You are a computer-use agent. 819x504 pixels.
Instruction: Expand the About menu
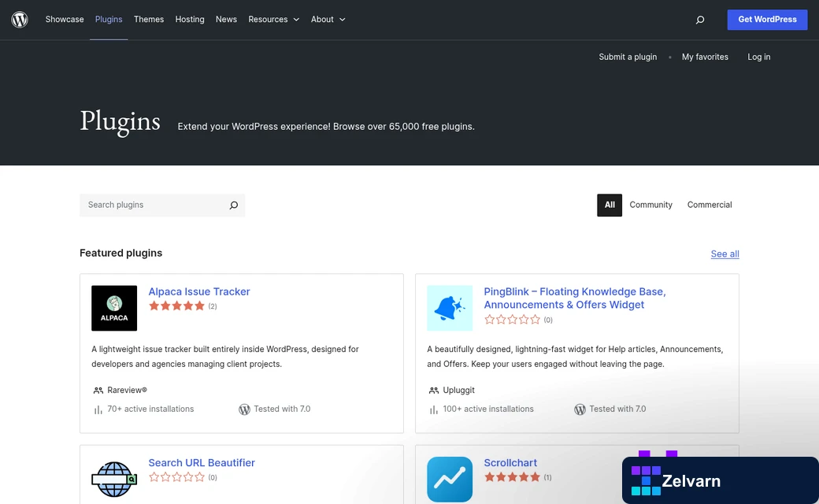click(328, 20)
